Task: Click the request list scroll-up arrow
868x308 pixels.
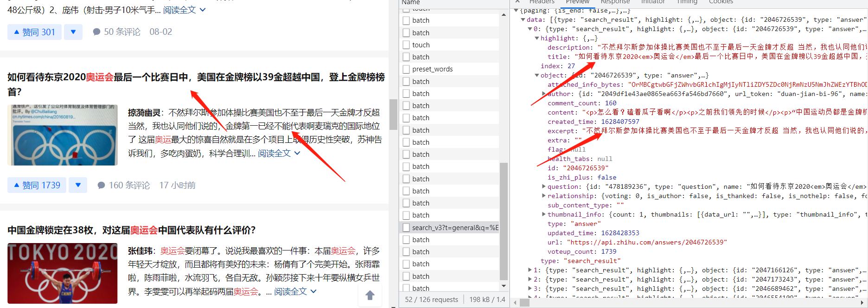Action: click(x=504, y=15)
